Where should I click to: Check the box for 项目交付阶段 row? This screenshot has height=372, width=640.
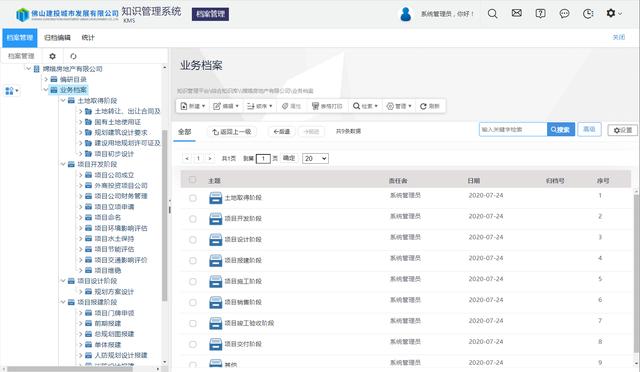click(193, 344)
